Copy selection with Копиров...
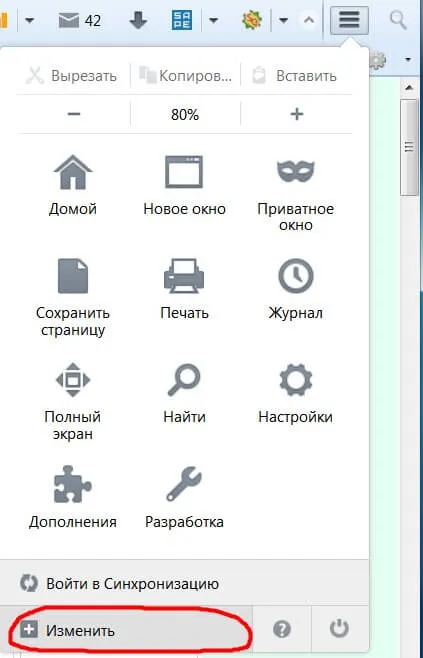Screen dimensions: 423x658 pyautogui.click(x=185, y=76)
